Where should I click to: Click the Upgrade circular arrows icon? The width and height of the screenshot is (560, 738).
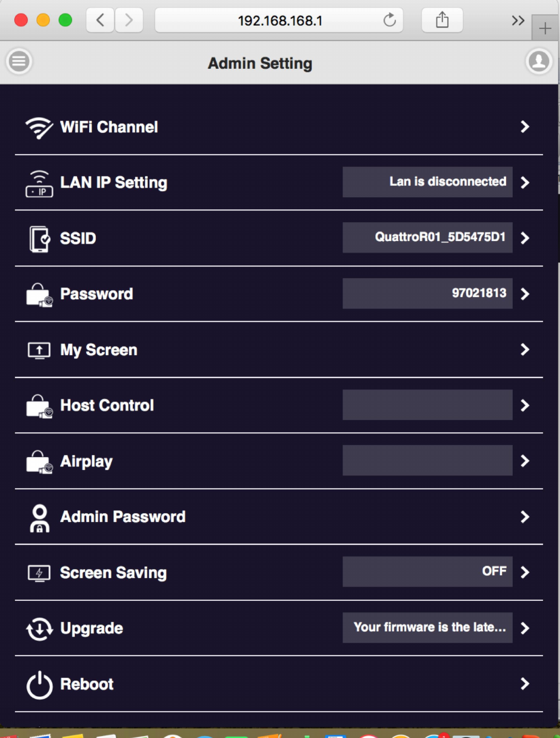(x=39, y=629)
